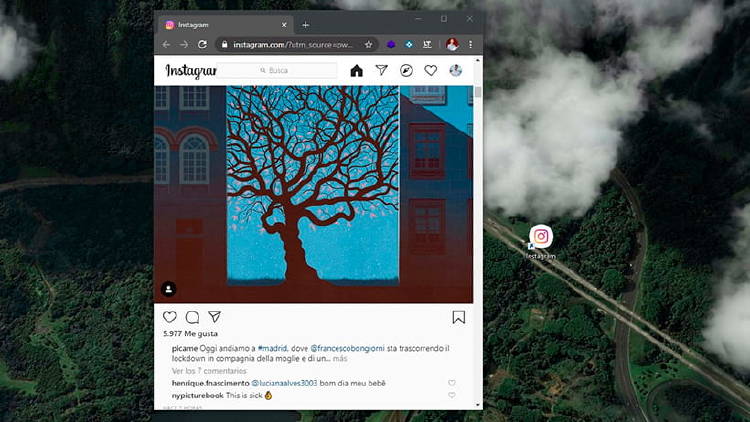The image size is (750, 422).
Task: Open Chrome three-dot menu
Action: tap(470, 44)
